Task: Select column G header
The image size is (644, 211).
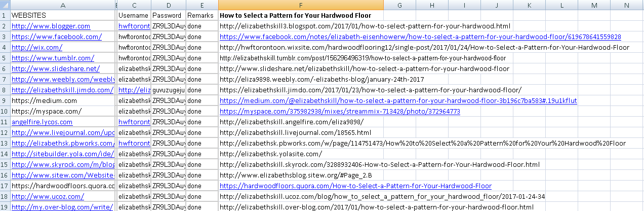Action: coord(399,5)
